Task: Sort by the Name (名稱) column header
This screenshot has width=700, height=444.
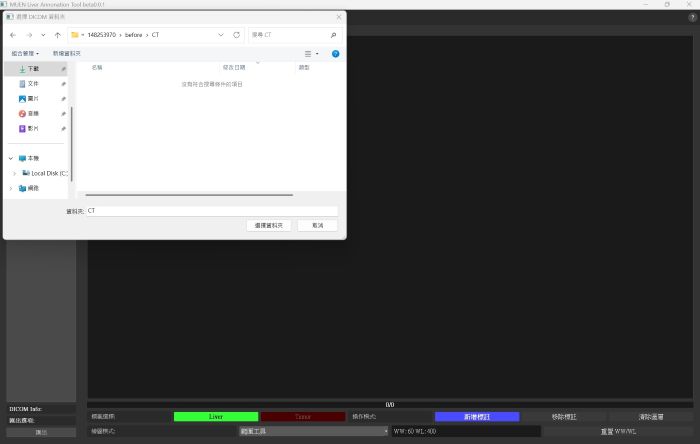Action: point(97,67)
